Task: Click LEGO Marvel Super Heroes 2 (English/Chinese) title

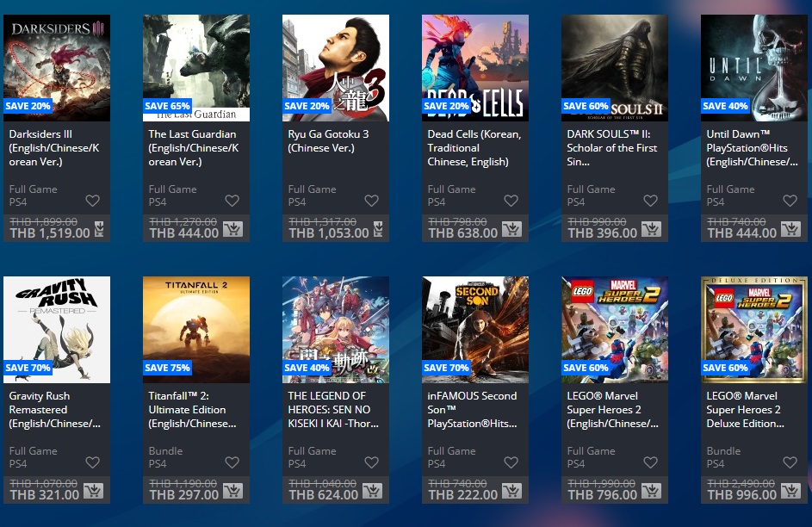Action: pyautogui.click(x=612, y=410)
